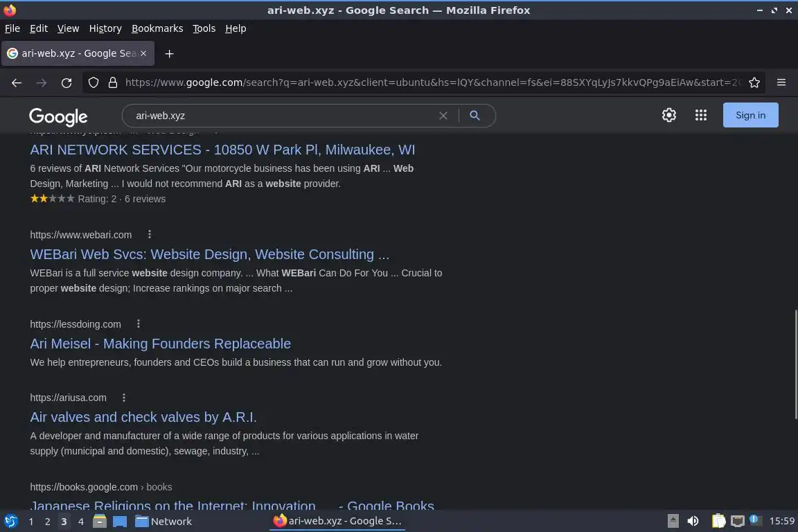Open the clipboard tray icon
The width and height of the screenshot is (798, 532).
tap(718, 521)
